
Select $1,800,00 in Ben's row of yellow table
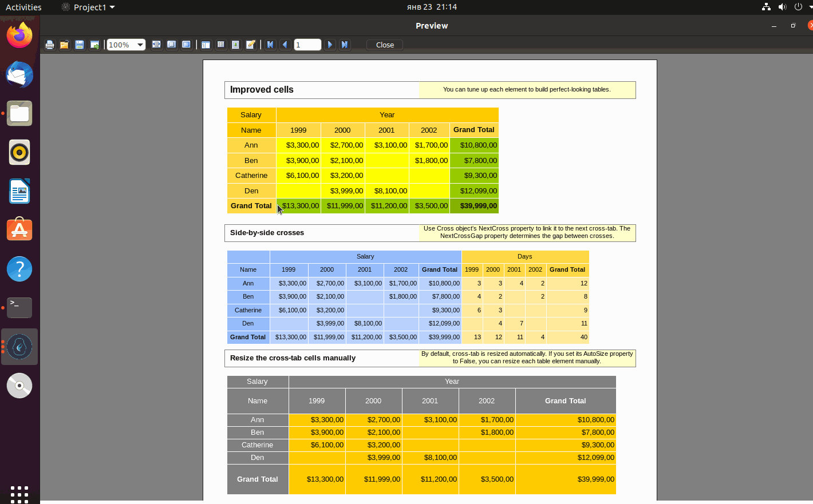(429, 161)
